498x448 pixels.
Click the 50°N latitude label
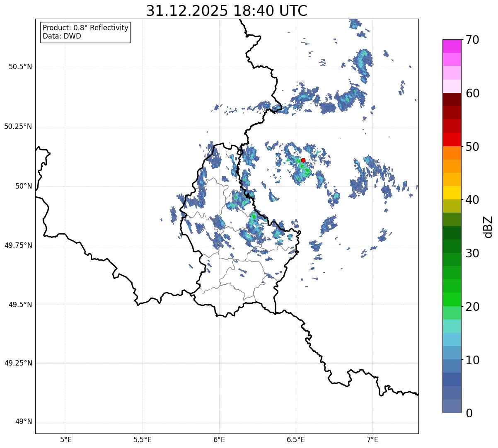[x=24, y=186]
